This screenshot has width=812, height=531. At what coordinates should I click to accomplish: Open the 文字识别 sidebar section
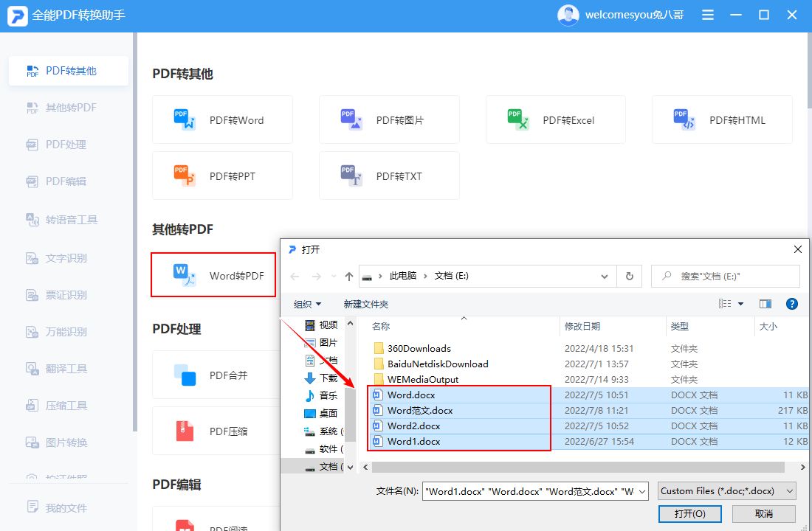[x=66, y=258]
